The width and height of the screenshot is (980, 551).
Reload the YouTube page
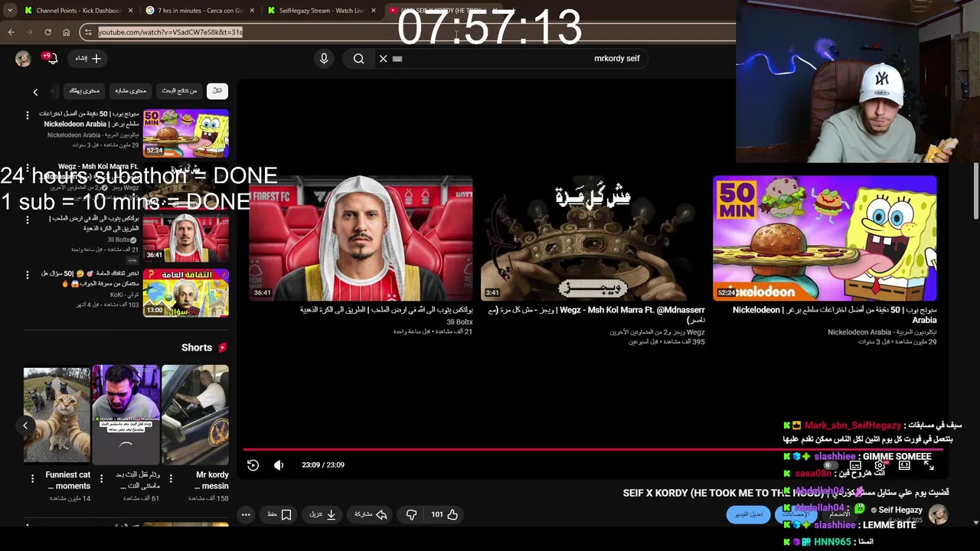47,32
